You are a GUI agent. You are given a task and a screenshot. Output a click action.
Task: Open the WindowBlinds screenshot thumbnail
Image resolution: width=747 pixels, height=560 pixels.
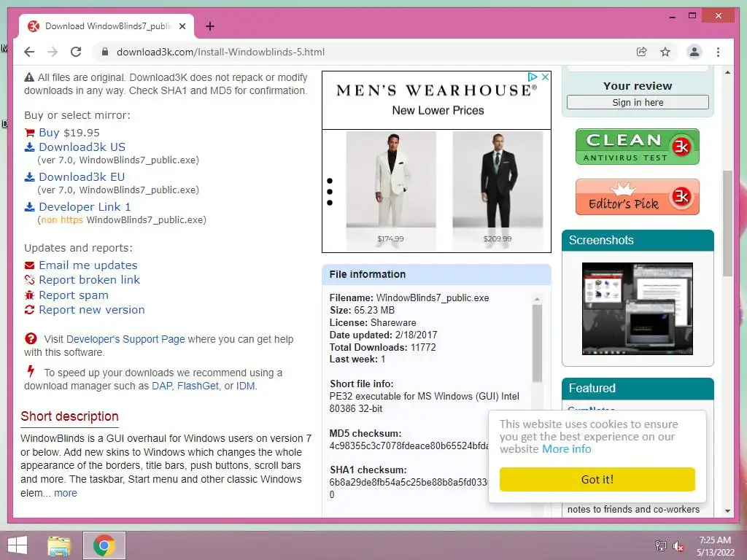(x=638, y=308)
